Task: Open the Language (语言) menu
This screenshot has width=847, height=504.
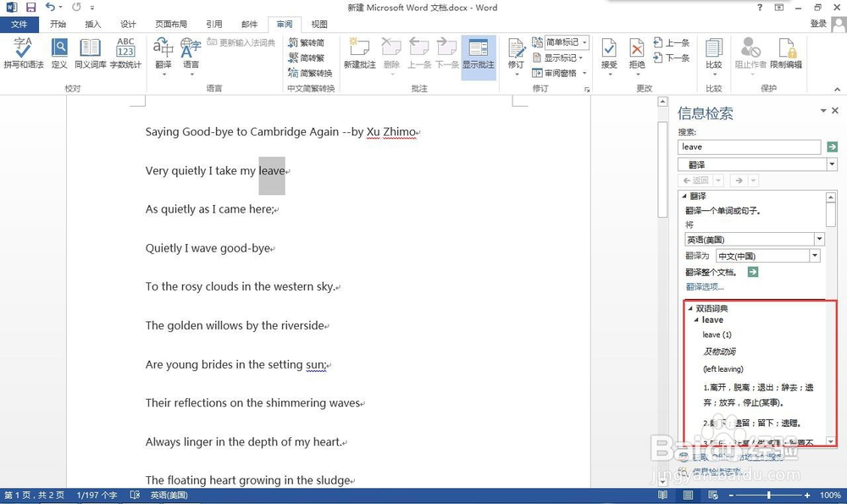Action: [191, 56]
